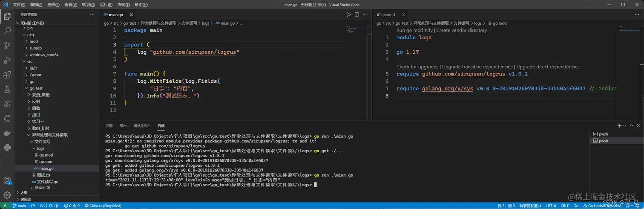Image resolution: width=644 pixels, height=209 pixels.
Task: Switch to the 调试控制台 debug console tab
Action: point(142,126)
